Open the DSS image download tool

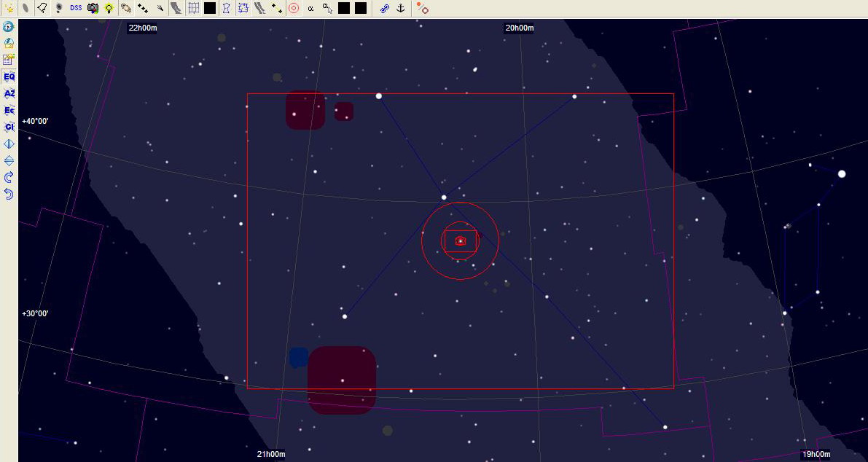click(75, 8)
